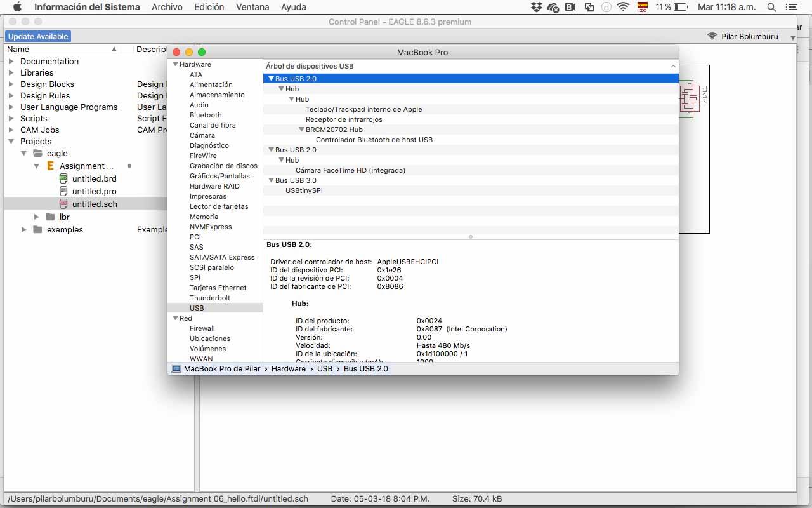Collapse the Projects tree node
Image resolution: width=812 pixels, height=508 pixels.
(11, 141)
